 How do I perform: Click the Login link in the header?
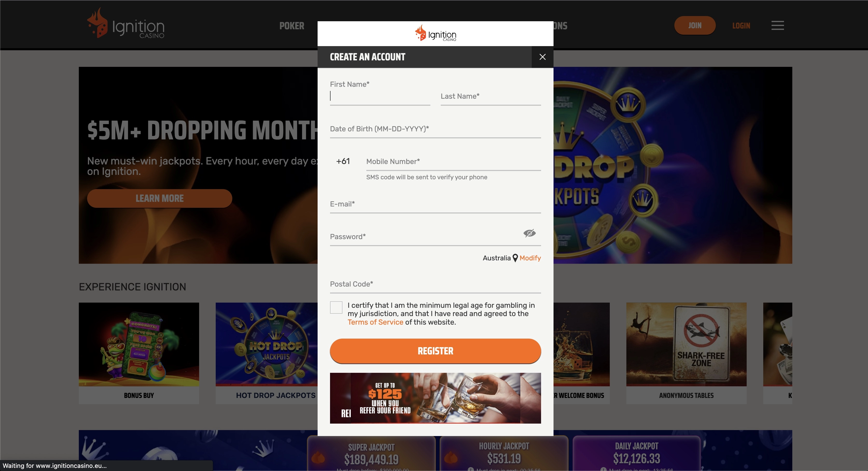coord(741,26)
